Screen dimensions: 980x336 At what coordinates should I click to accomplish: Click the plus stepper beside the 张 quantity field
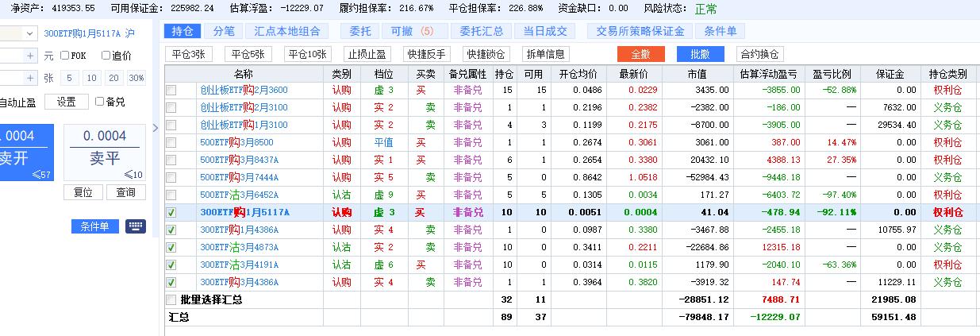(30, 78)
